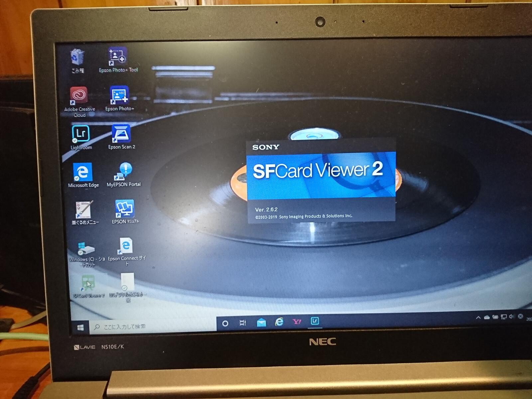Select the Microsoft Edge desktop icon
Image resolution: width=532 pixels, height=399 pixels.
point(83,175)
